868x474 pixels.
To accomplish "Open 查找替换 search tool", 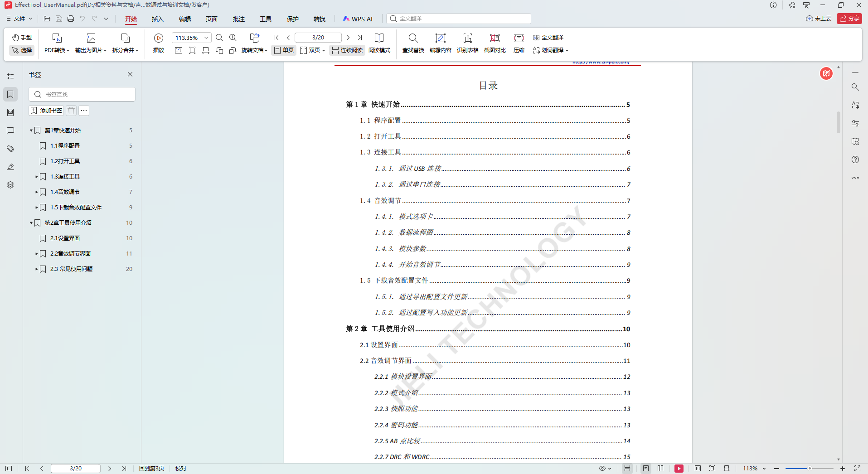I will (413, 44).
